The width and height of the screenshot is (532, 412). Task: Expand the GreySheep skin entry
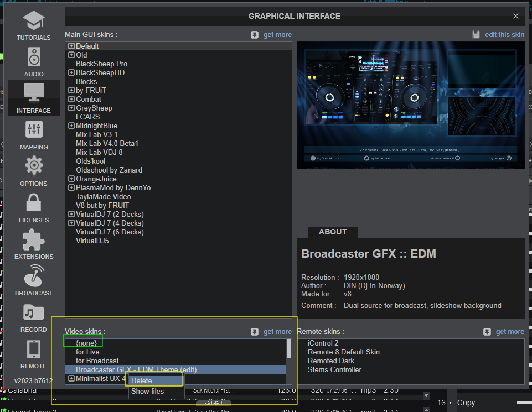(71, 108)
